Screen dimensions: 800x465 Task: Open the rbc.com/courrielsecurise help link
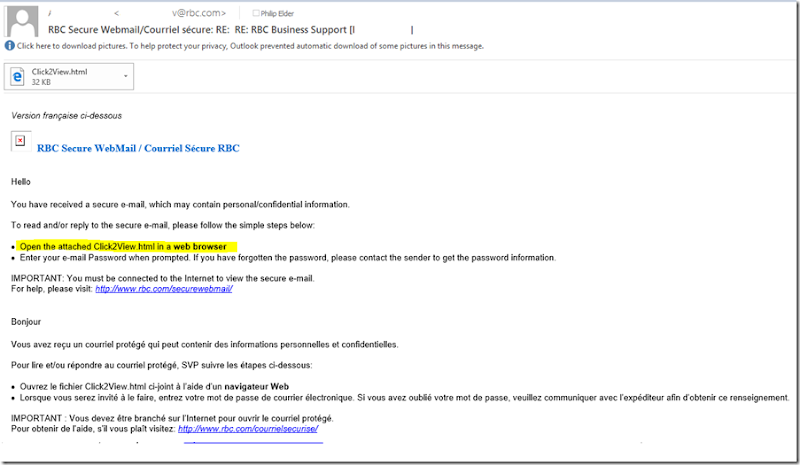pyautogui.click(x=248, y=429)
